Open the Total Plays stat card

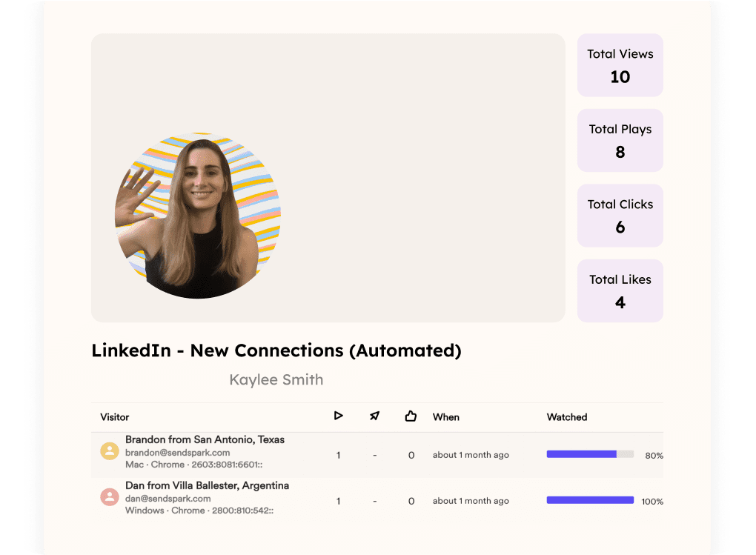point(620,140)
